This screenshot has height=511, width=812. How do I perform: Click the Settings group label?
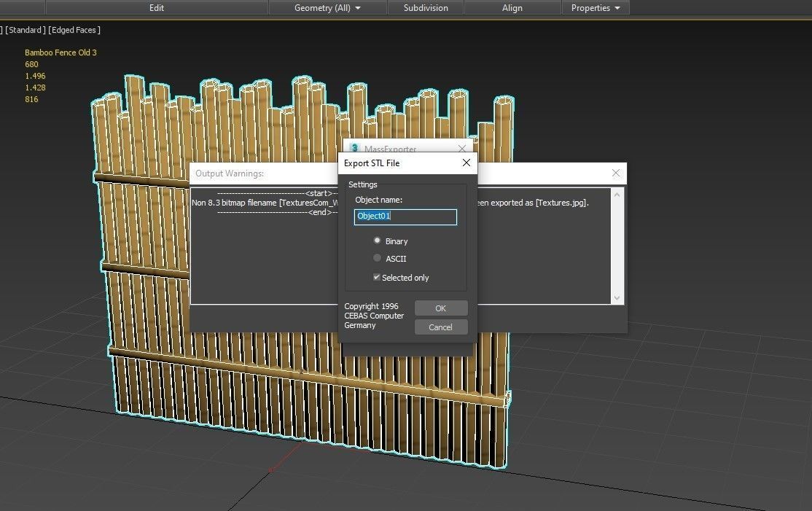pyautogui.click(x=362, y=184)
